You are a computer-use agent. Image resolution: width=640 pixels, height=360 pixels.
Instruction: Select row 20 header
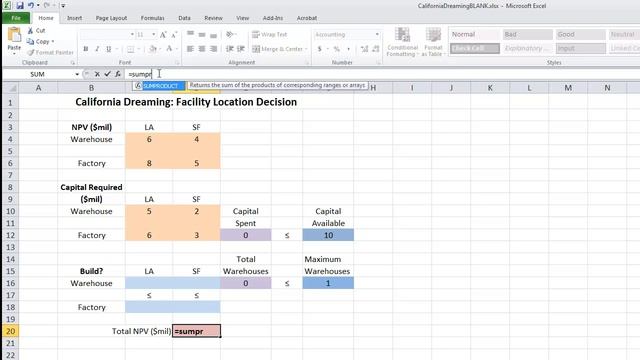coord(10,331)
